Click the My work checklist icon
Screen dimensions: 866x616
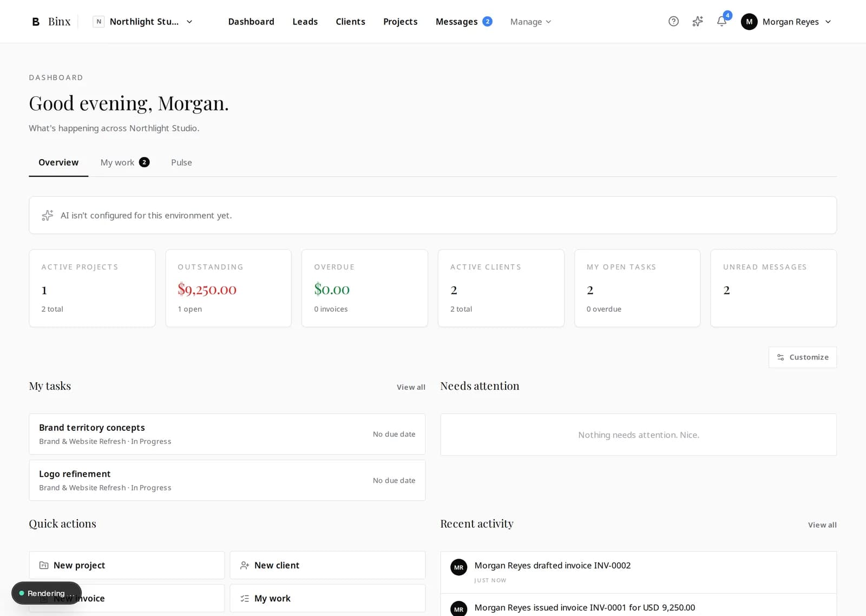pyautogui.click(x=245, y=598)
